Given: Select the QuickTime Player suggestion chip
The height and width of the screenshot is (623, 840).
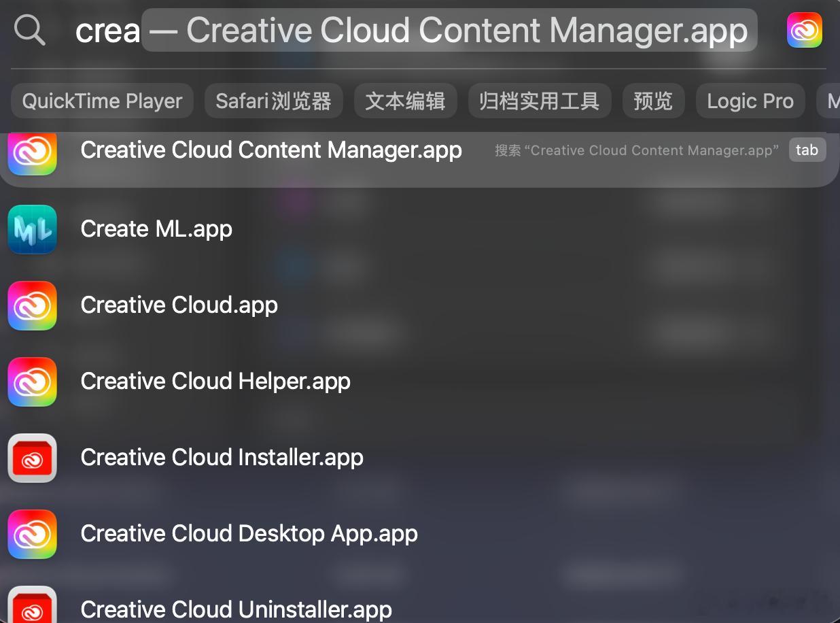Looking at the screenshot, I should (x=103, y=101).
